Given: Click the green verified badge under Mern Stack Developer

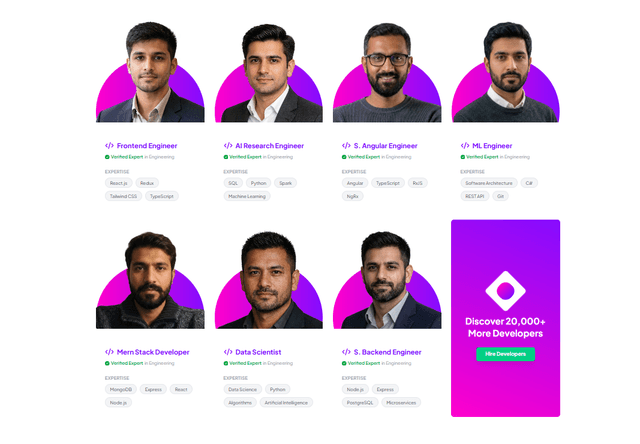Looking at the screenshot, I should 107,363.
